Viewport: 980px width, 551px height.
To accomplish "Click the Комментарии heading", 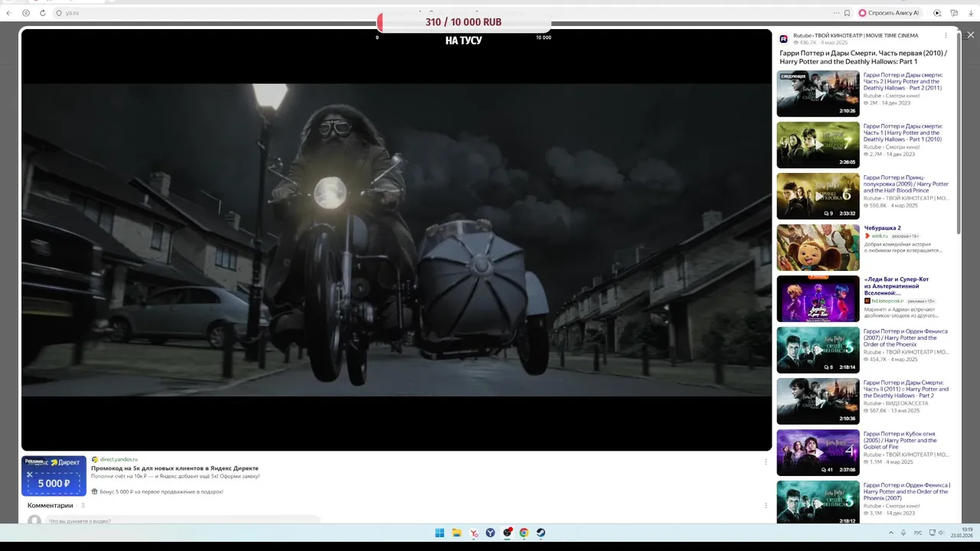I will point(51,505).
